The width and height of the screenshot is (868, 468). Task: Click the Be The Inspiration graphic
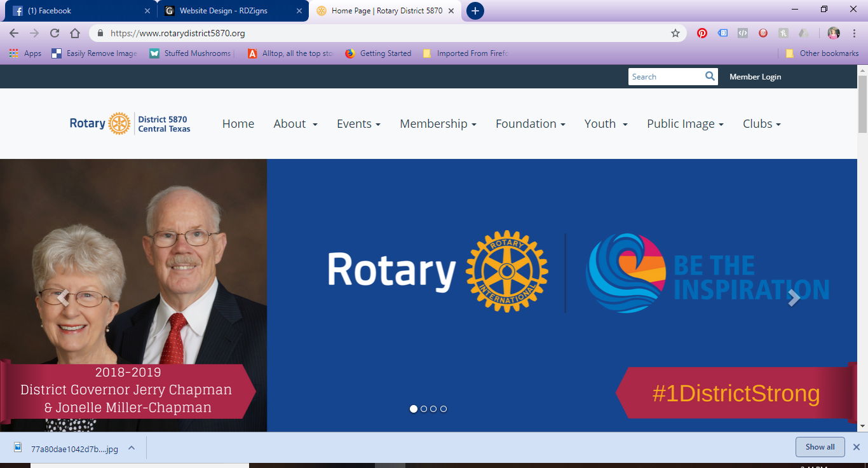click(707, 273)
